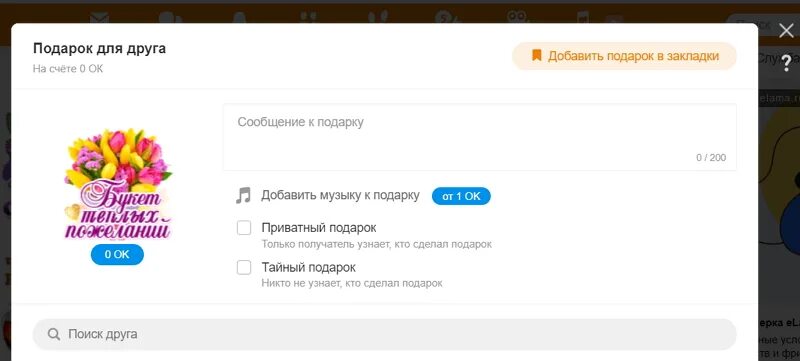Open the guests icon in top bar
This screenshot has width=800, height=361.
[378, 17]
